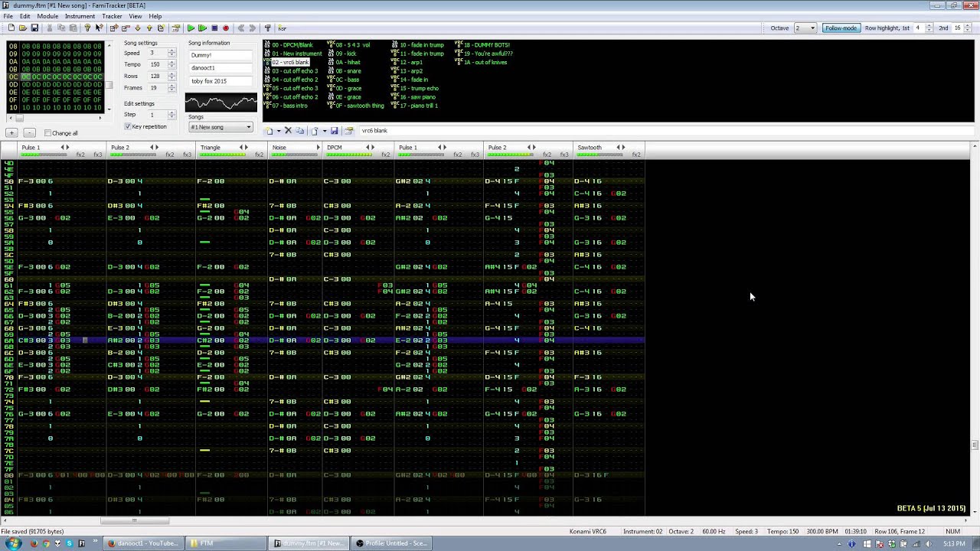980x551 pixels.
Task: Click the plus button under the frame editor
Action: pos(11,133)
